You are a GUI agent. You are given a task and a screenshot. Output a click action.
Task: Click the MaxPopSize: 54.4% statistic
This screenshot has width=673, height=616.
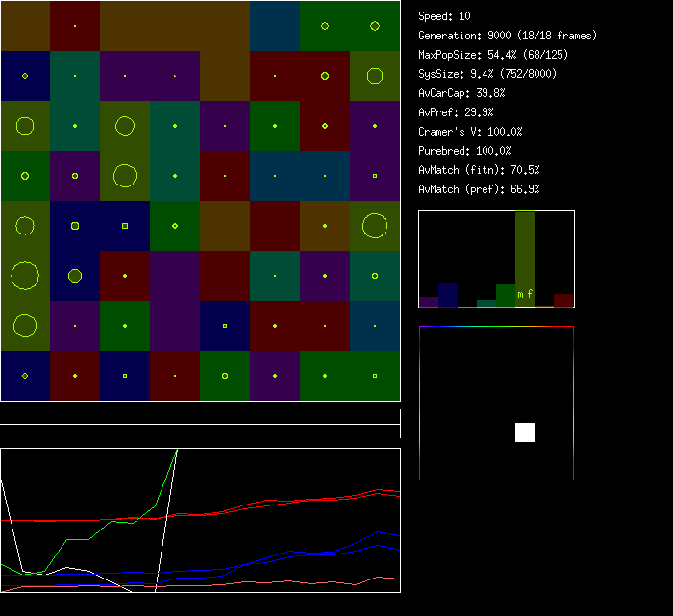(483, 55)
